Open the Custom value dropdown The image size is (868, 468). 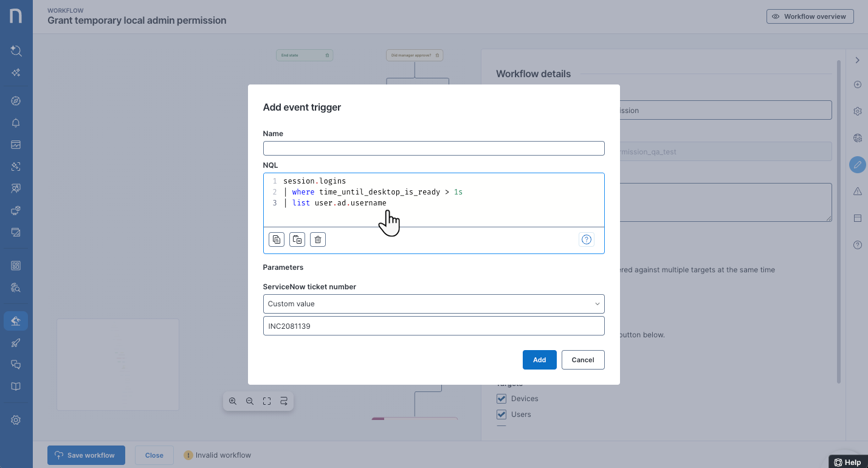(433, 303)
